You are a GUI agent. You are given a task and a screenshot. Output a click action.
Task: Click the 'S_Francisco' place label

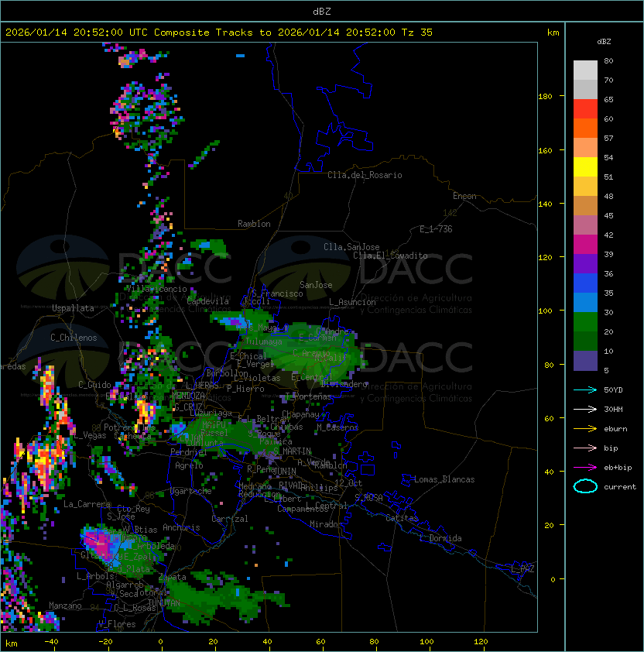coord(277,293)
